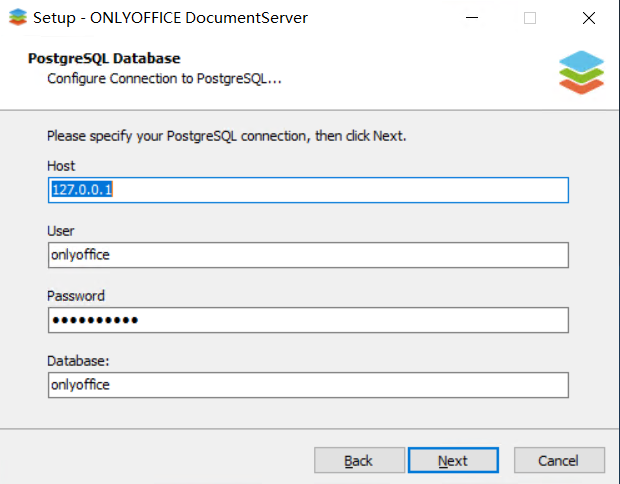620x484 pixels.
Task: Click the 'Host' label
Action: coord(61,166)
